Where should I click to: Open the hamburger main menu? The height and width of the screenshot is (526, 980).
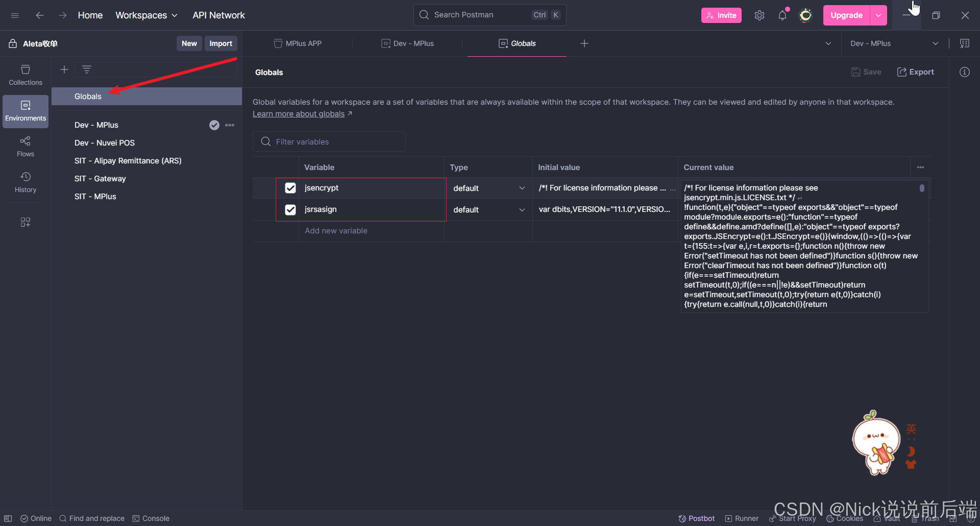(15, 15)
